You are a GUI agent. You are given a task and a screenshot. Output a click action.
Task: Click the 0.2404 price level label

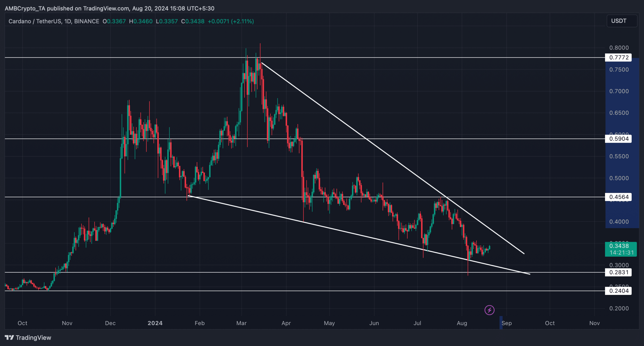(x=618, y=291)
